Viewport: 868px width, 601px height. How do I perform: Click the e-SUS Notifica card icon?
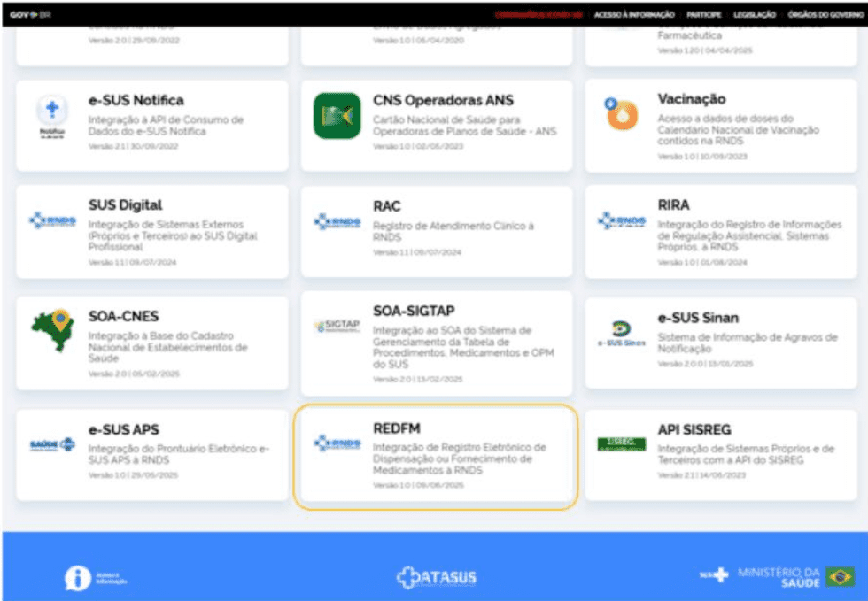coord(52,116)
